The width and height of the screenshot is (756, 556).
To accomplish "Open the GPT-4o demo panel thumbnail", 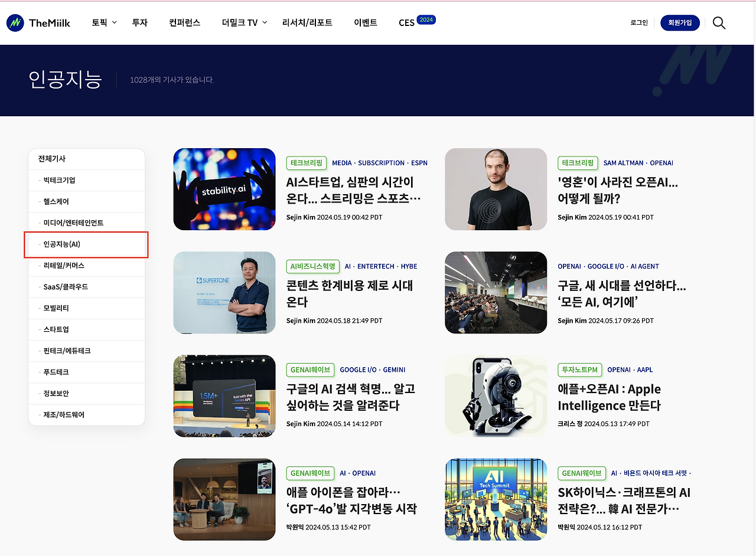I will coord(224,499).
